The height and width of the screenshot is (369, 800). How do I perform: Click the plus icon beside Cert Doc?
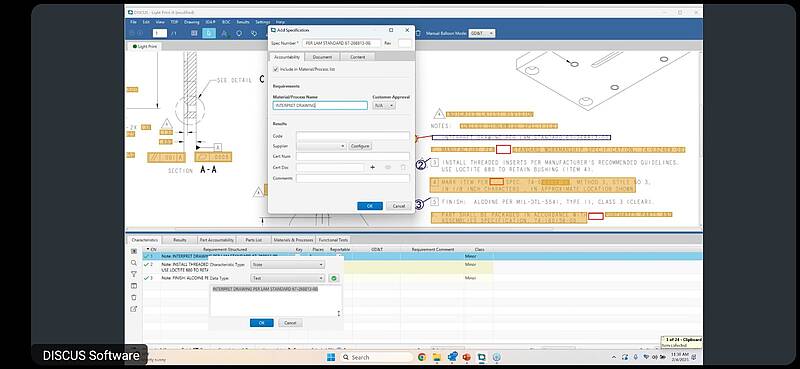pos(372,167)
